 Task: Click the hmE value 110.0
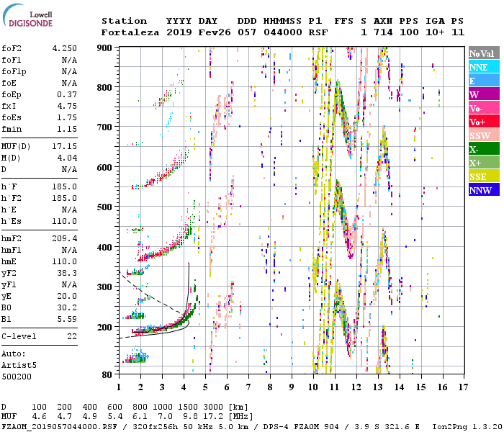coord(65,261)
